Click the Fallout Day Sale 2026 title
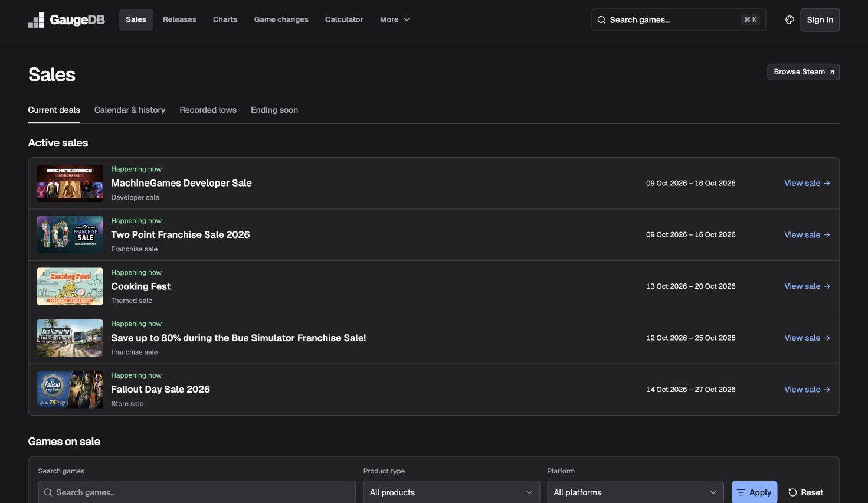Viewport: 868px width, 503px height. pyautogui.click(x=161, y=389)
